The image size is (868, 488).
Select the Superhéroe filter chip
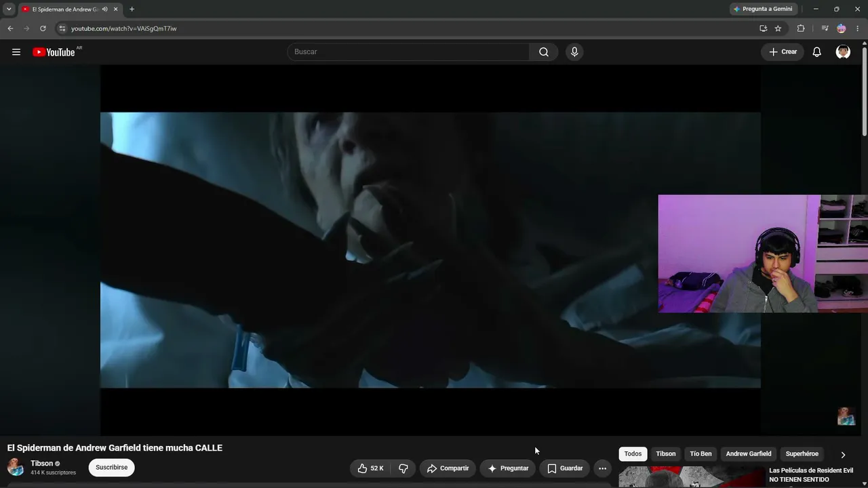[x=802, y=454]
